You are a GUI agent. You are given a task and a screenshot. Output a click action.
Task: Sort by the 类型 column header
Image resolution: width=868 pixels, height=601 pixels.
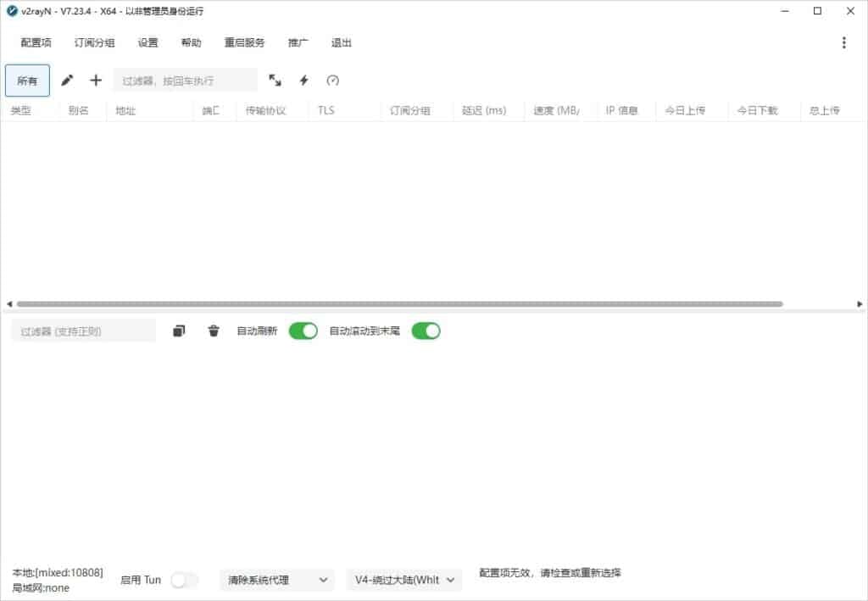click(21, 111)
